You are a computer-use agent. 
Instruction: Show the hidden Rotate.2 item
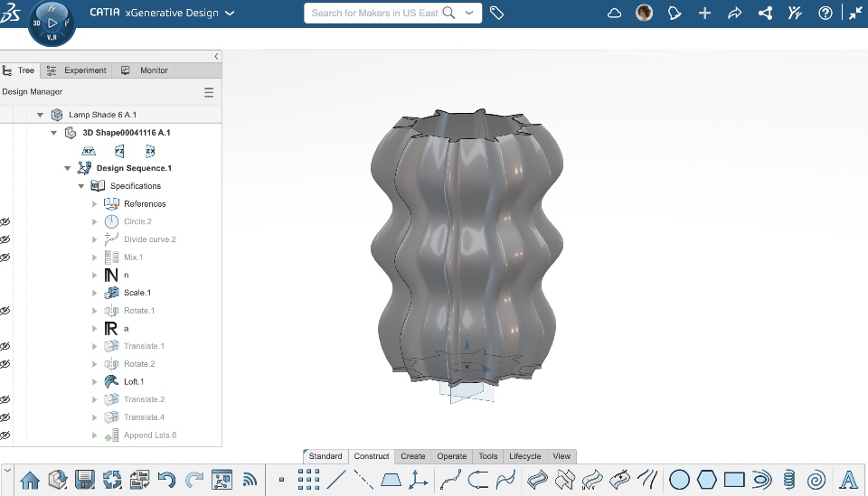point(5,364)
